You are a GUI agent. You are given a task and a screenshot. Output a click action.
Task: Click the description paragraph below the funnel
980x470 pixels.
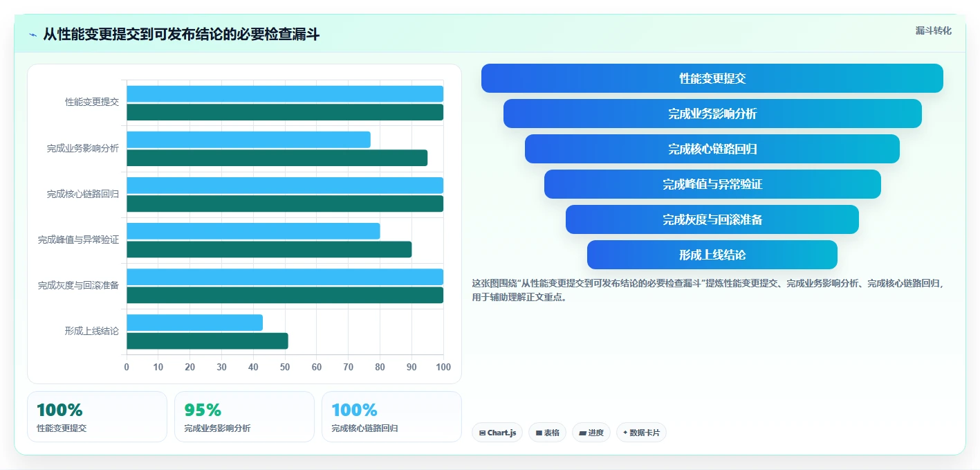click(x=707, y=290)
